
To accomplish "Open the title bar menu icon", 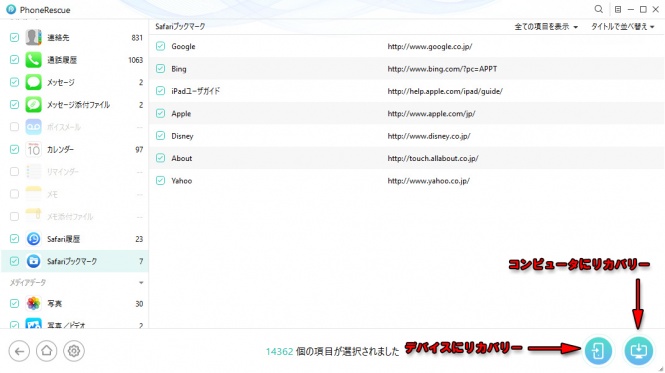I will point(618,9).
